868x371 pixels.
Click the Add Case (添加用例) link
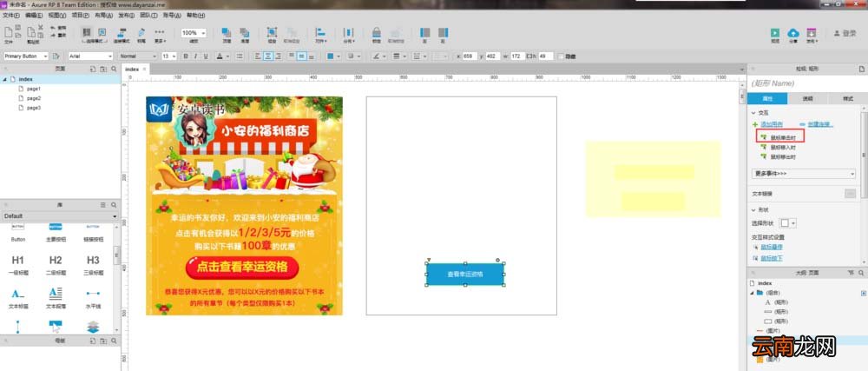(771, 124)
